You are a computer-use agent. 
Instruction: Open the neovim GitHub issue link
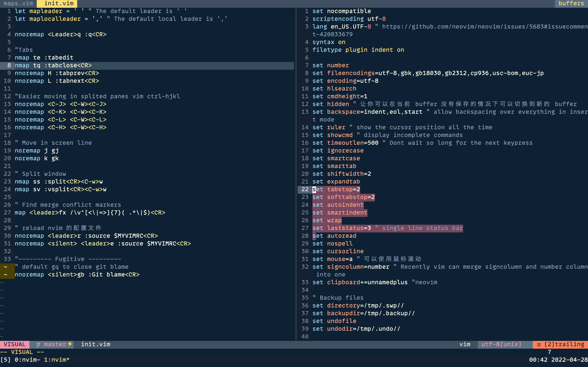click(x=483, y=27)
